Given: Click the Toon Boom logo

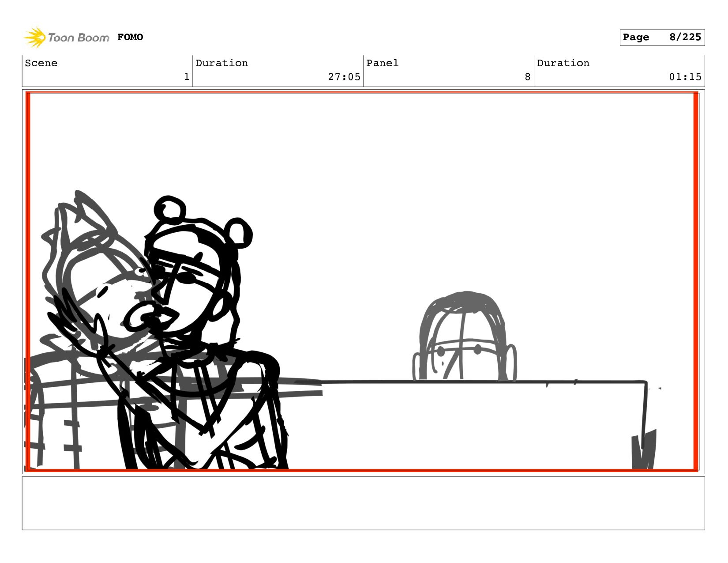Looking at the screenshot, I should click(66, 37).
